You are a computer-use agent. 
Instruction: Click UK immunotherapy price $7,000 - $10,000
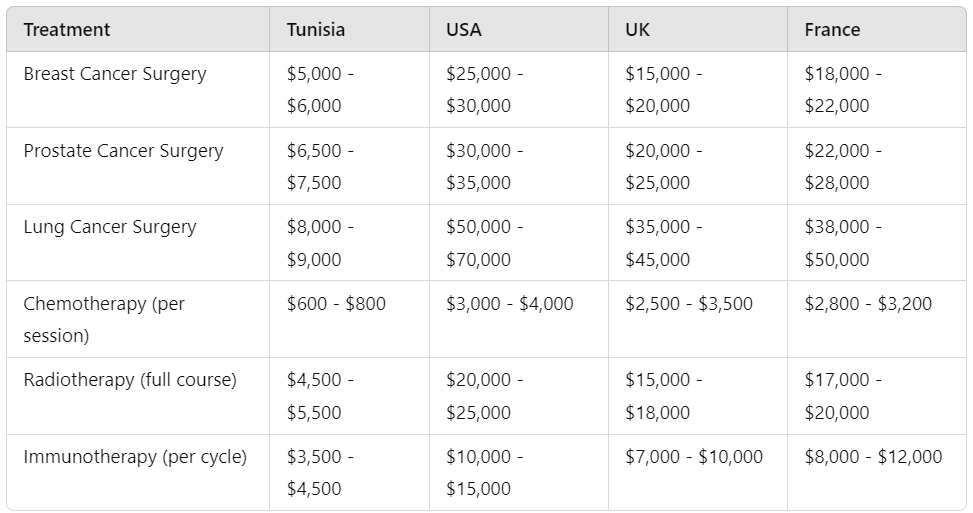694,457
